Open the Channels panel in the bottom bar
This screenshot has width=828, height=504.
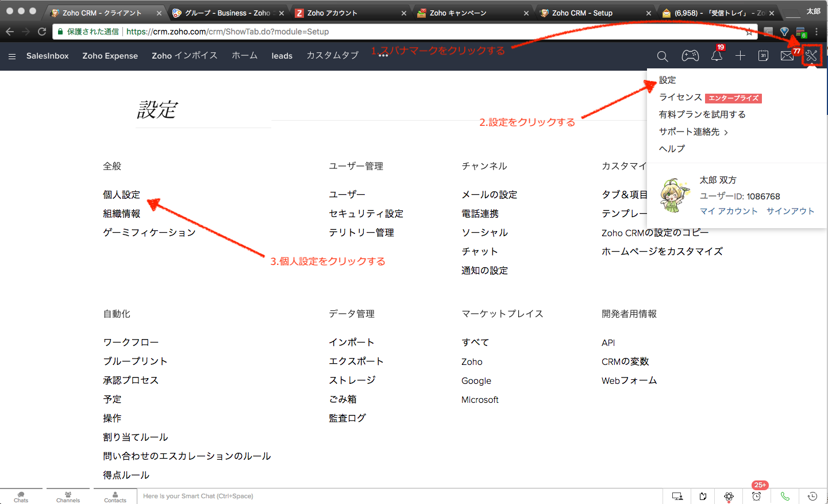pyautogui.click(x=68, y=497)
